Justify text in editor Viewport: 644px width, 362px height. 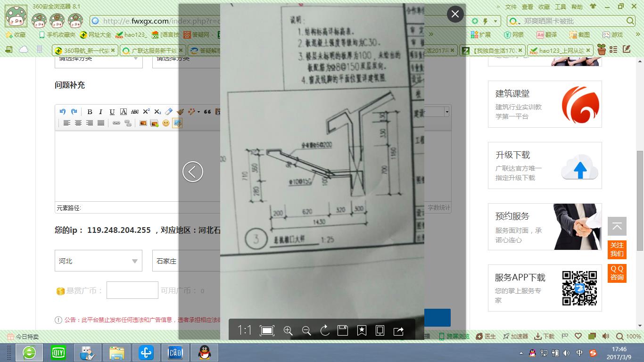[100, 123]
